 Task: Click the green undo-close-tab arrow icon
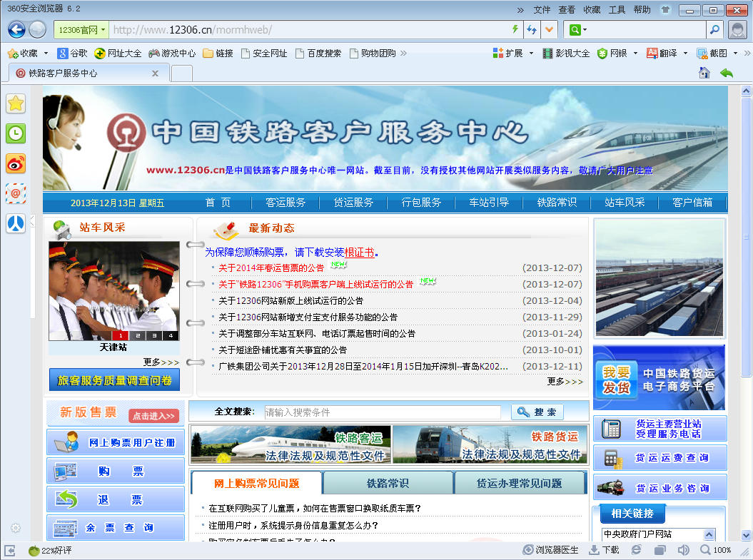(x=727, y=73)
